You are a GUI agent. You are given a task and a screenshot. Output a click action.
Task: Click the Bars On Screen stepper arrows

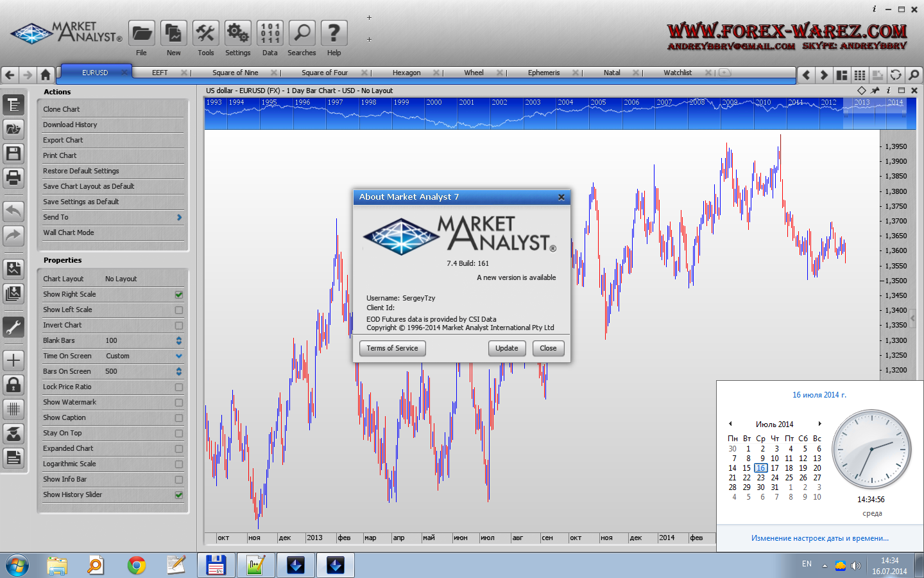179,371
